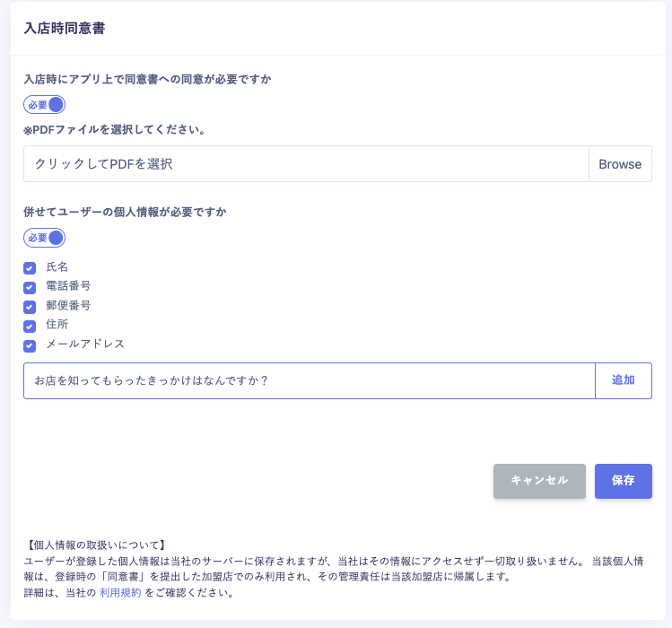This screenshot has height=628, width=672.
Task: Toggle off the user personal information switch
Action: click(45, 238)
